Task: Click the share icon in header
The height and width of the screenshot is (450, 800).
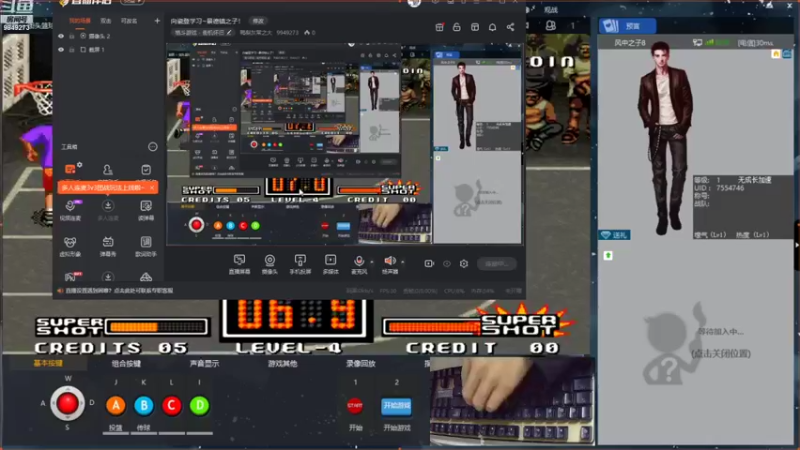Action: 510,27
